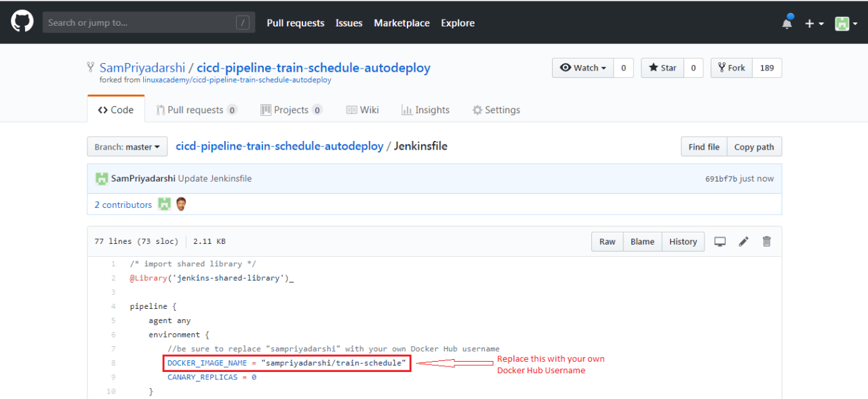Image resolution: width=868 pixels, height=399 pixels.
Task: Open the breadcrumb repository root link
Action: click(x=279, y=146)
